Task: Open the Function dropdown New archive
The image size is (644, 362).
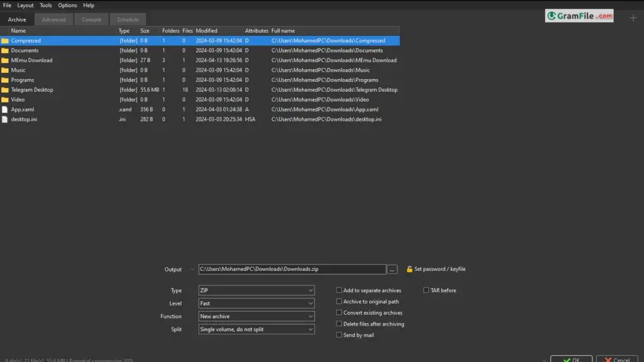Action: coord(257,317)
